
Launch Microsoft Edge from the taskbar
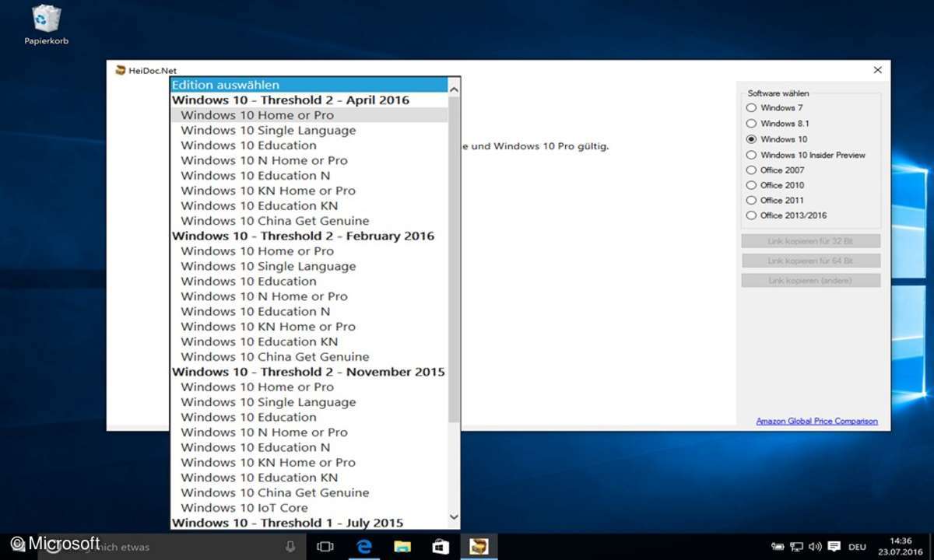click(x=363, y=547)
